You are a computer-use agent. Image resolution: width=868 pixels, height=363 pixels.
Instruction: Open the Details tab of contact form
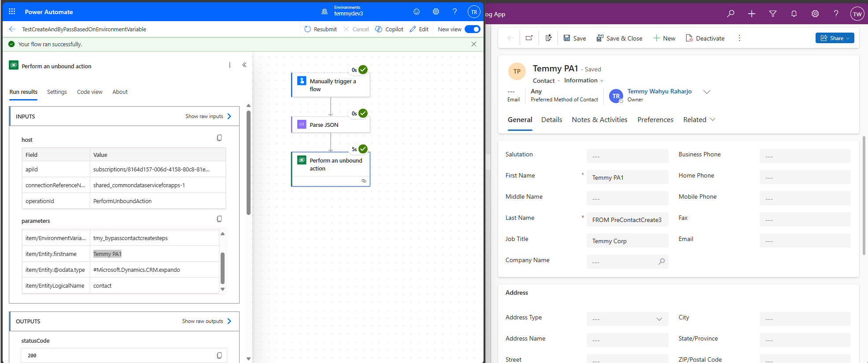[551, 119]
